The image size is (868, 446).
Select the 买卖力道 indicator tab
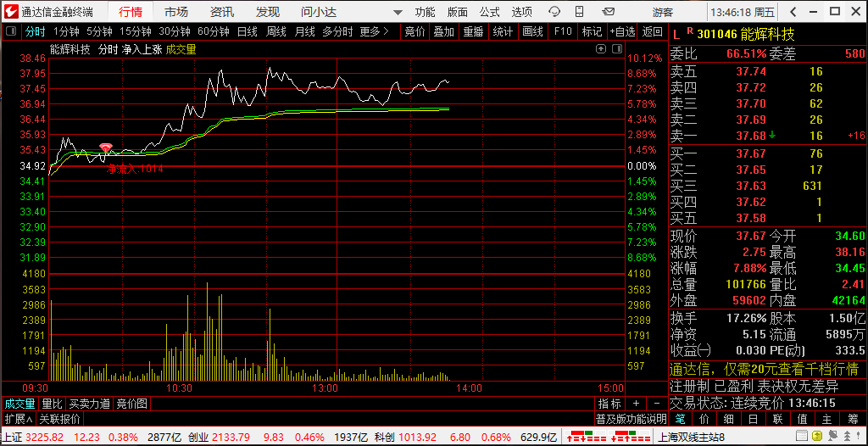pyautogui.click(x=90, y=404)
